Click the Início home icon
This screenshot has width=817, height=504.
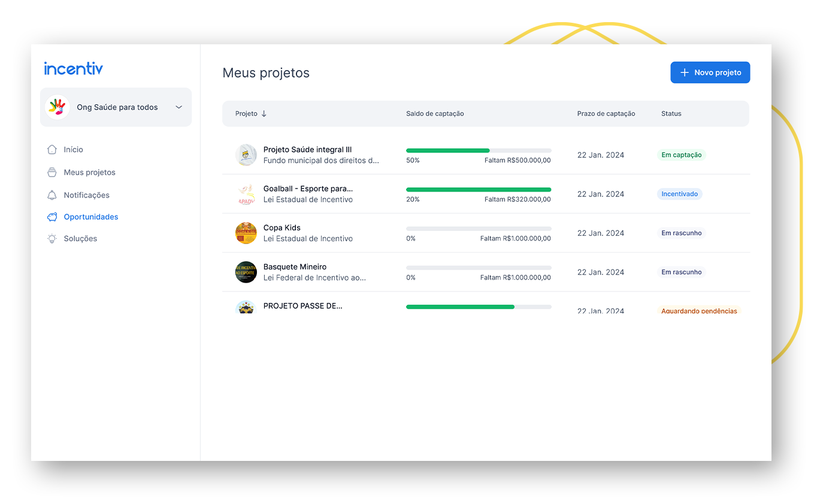(52, 150)
